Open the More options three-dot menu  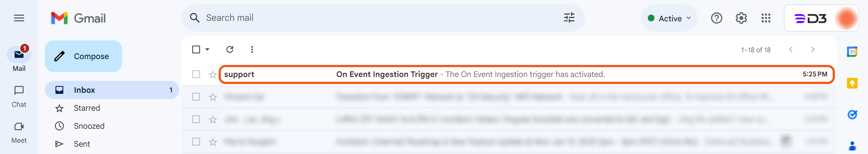coord(252,50)
